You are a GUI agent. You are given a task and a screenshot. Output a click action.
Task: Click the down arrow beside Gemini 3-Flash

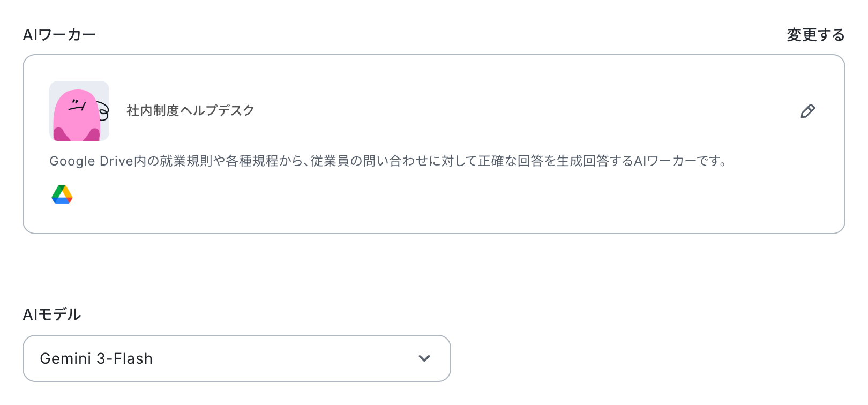(x=424, y=358)
